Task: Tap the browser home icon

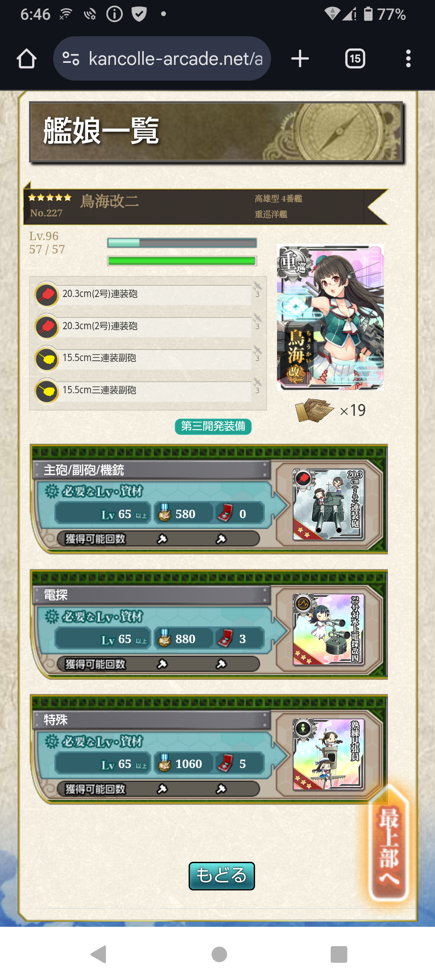Action: pos(27,59)
